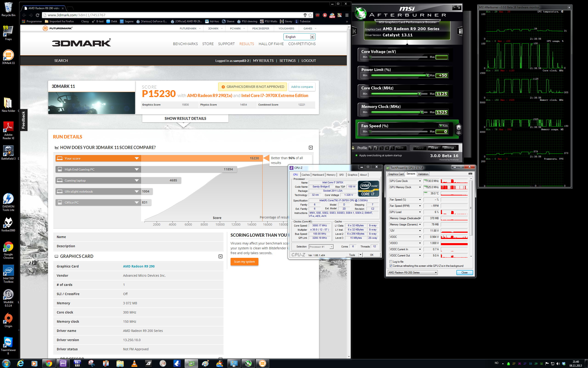Expand the High End Gaming PC dropdown
The height and width of the screenshot is (368, 588).
pyautogui.click(x=137, y=170)
